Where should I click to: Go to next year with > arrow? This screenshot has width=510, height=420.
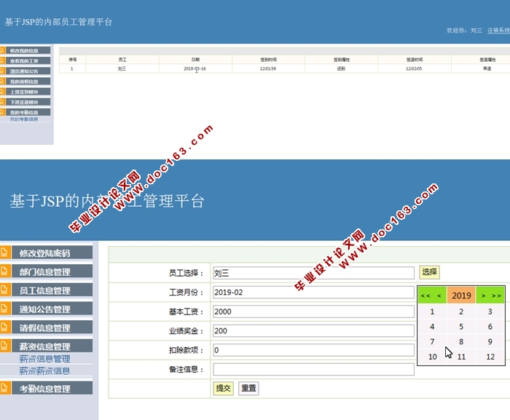point(483,296)
